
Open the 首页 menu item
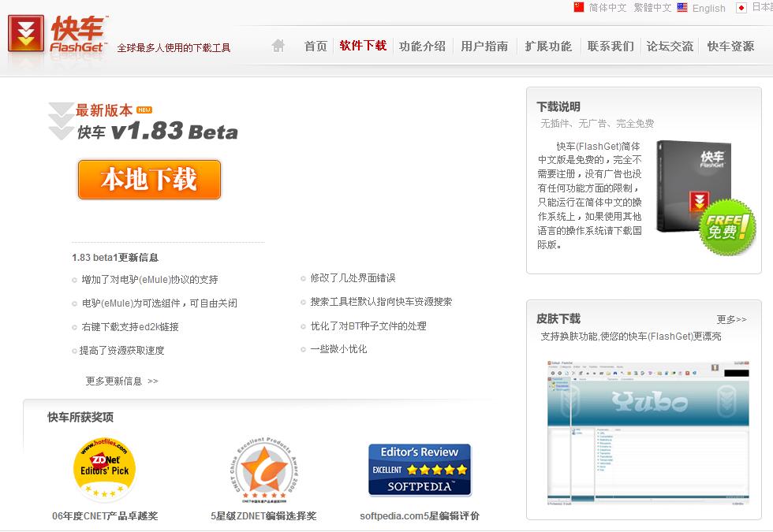point(316,47)
